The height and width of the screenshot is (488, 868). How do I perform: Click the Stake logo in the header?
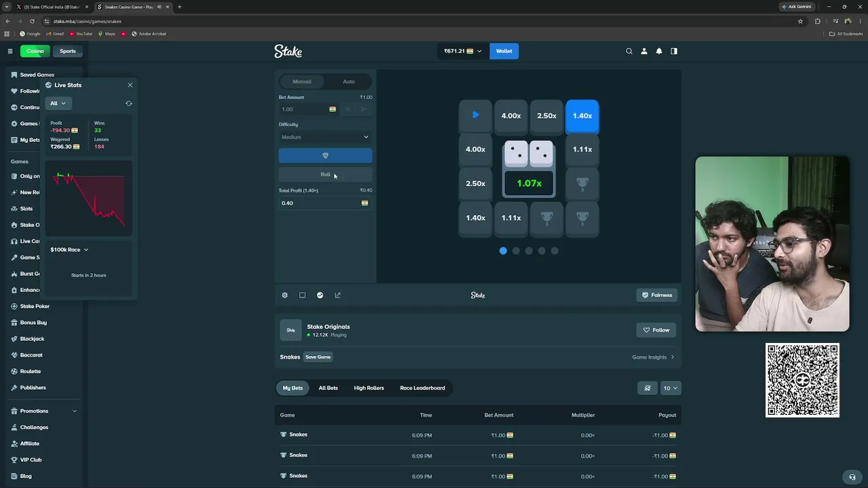[288, 51]
